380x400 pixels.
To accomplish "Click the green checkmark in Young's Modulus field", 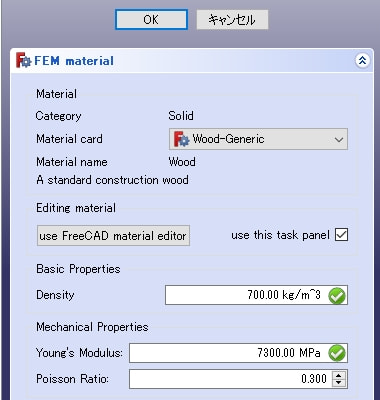I will [x=337, y=353].
